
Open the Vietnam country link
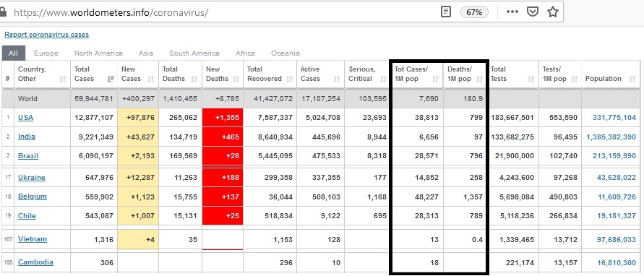[x=33, y=239]
